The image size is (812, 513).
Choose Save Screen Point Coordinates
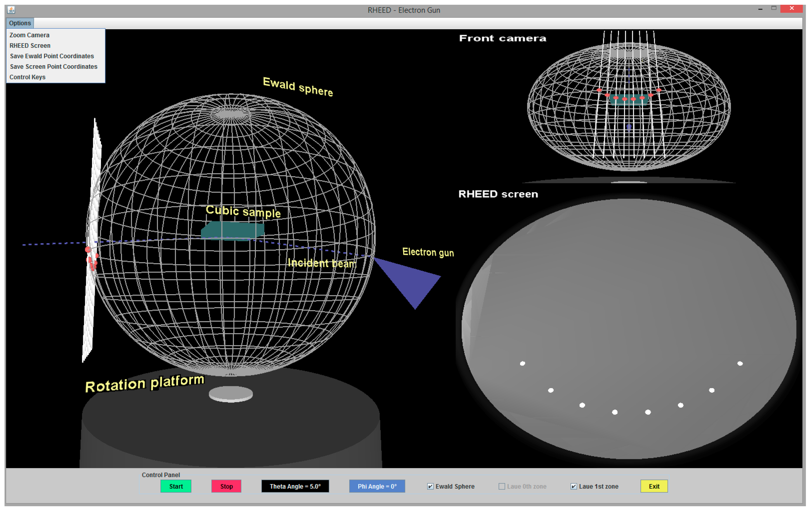[x=53, y=66]
